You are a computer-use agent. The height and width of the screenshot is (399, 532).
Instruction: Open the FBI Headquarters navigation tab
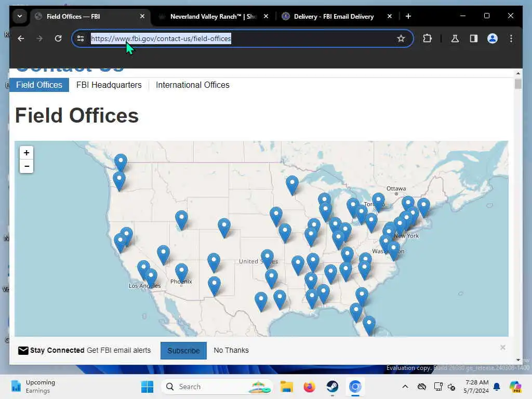[109, 85]
